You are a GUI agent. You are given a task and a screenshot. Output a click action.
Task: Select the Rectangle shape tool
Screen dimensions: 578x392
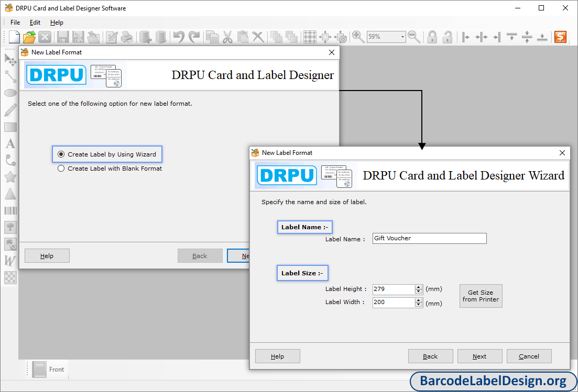[10, 127]
